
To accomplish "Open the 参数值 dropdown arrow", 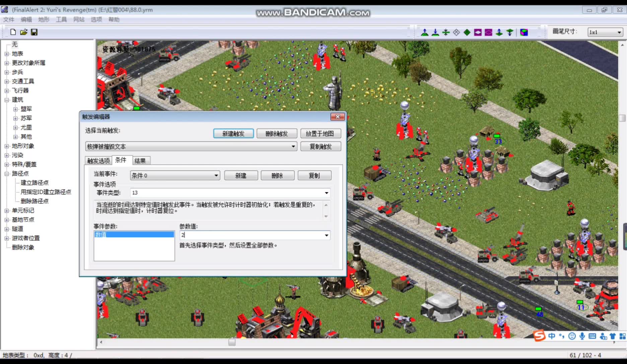I will [326, 235].
